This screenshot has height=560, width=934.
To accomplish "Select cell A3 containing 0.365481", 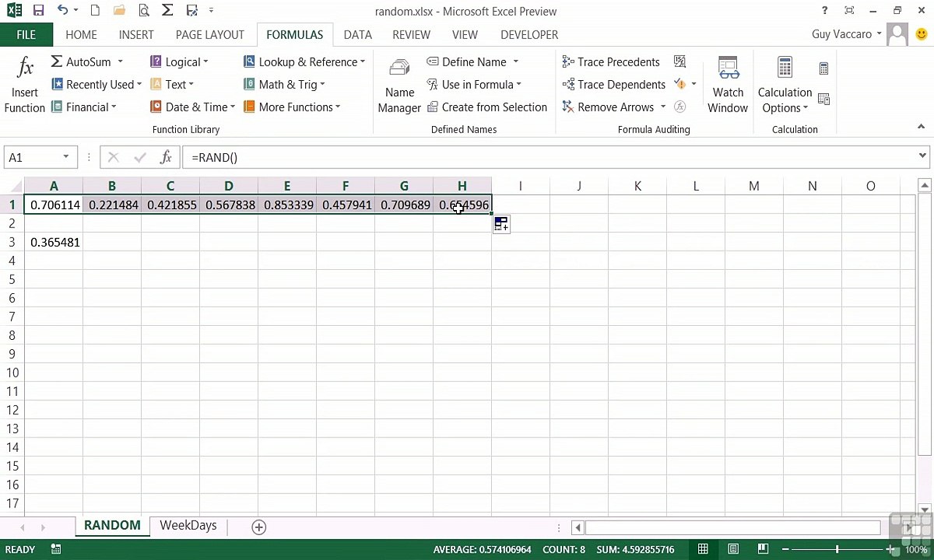I will click(54, 242).
